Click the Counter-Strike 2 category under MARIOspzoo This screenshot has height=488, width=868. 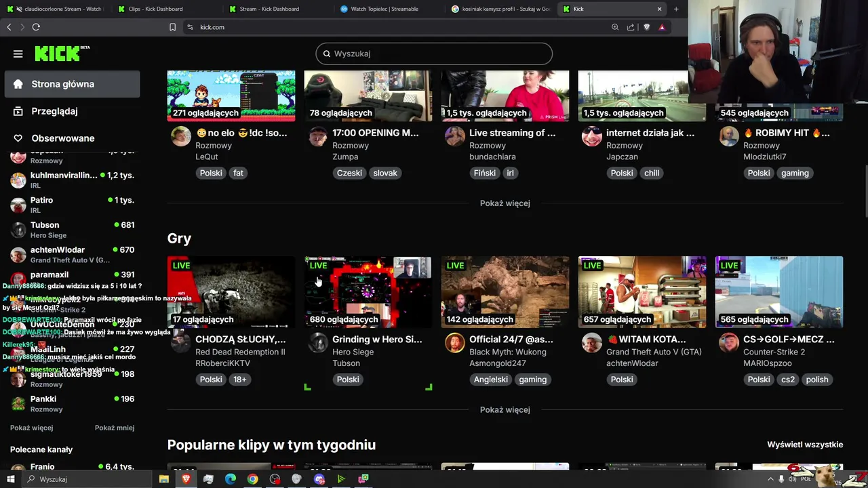coord(774,352)
